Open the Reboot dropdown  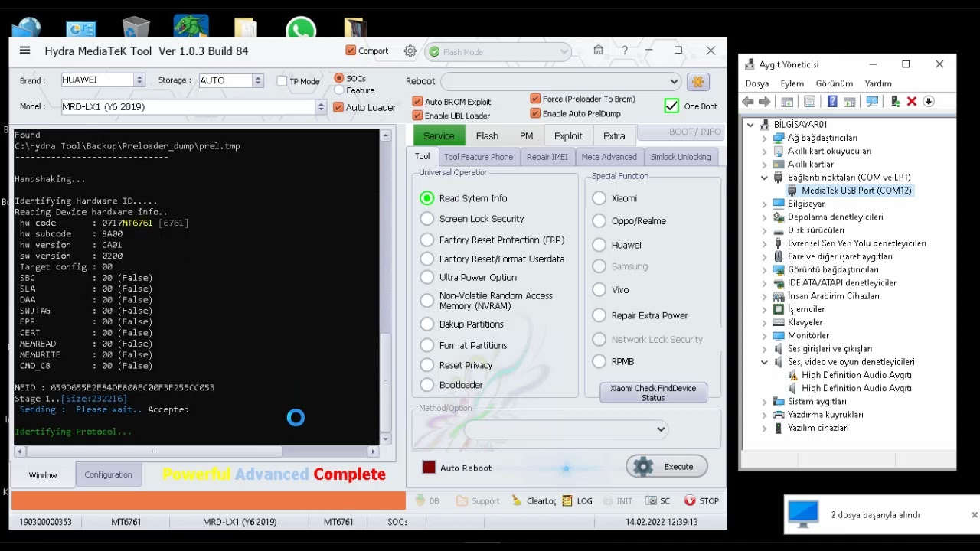[673, 81]
